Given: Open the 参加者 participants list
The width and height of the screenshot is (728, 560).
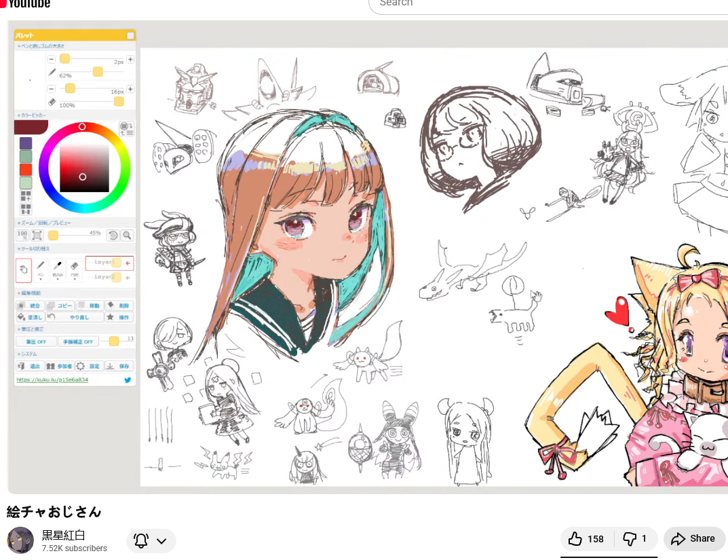Looking at the screenshot, I should (60, 366).
